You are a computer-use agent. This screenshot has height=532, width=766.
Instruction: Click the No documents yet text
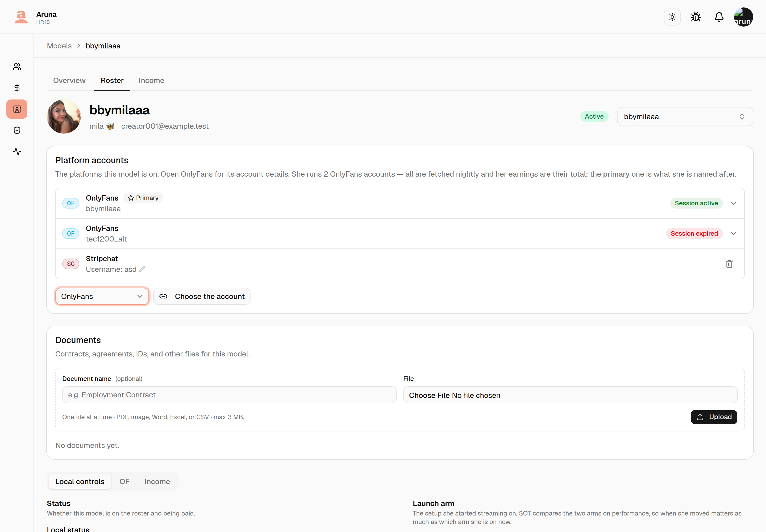tap(87, 446)
